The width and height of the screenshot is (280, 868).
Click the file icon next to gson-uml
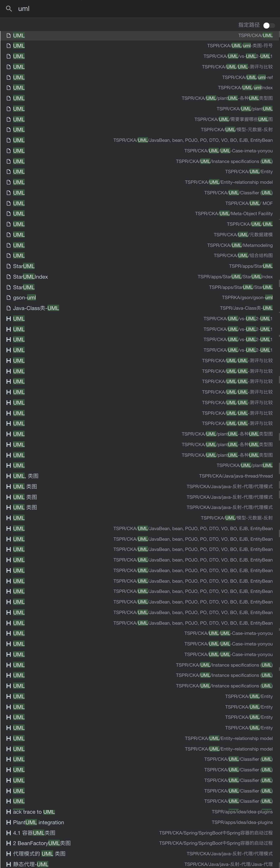[x=9, y=298]
